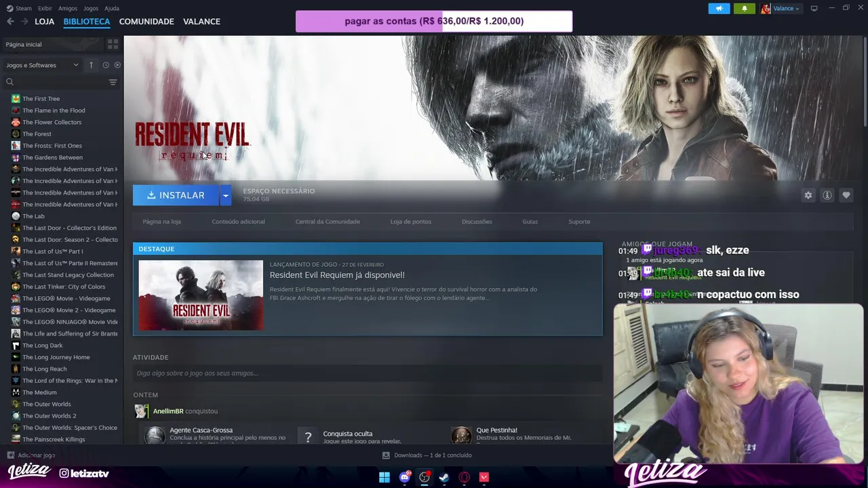
Task: Open the Steam menu
Action: pos(19,8)
